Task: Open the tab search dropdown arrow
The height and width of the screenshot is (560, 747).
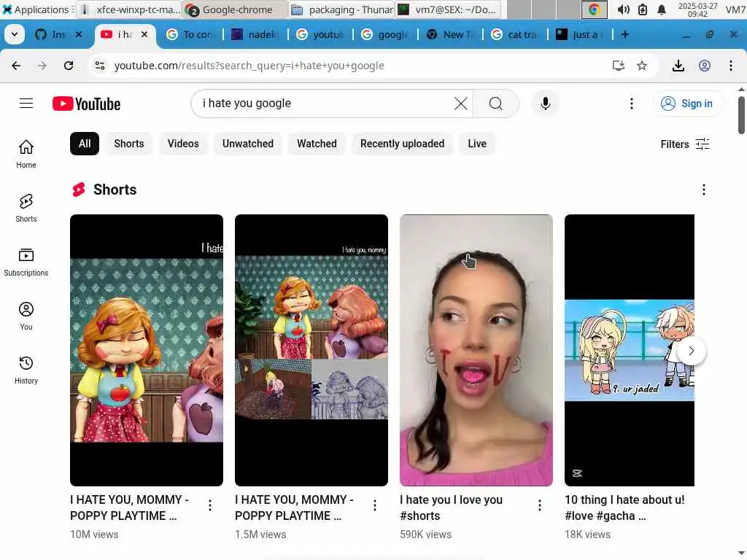Action: tap(15, 34)
